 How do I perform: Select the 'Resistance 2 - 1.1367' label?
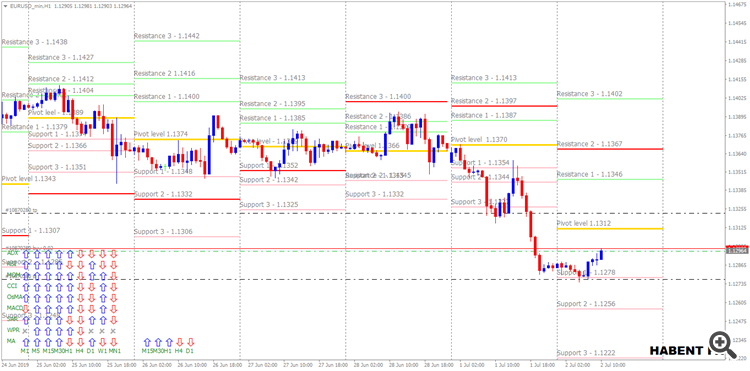coord(590,144)
